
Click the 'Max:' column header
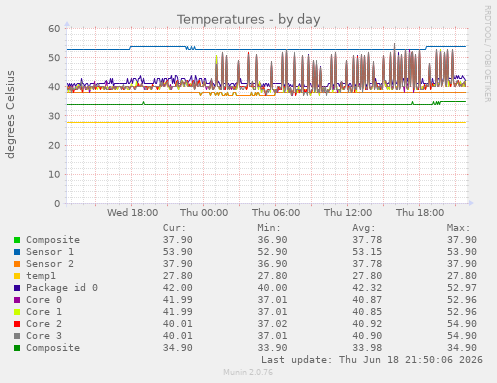pos(458,228)
